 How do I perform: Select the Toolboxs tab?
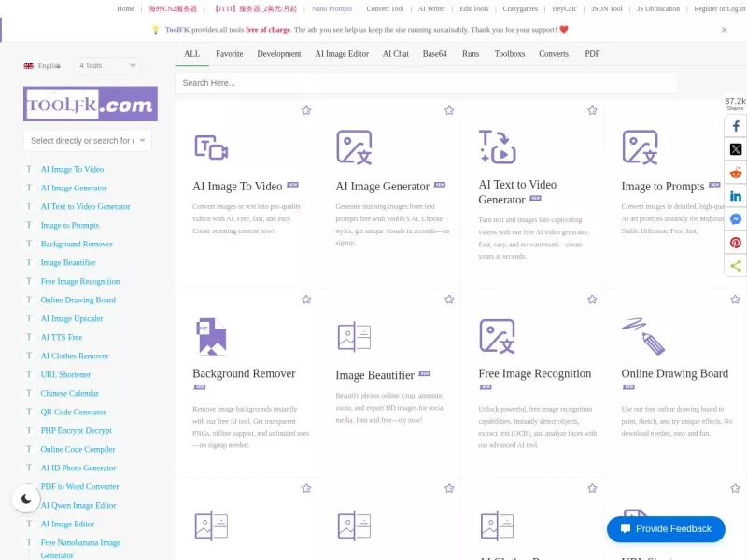[510, 54]
